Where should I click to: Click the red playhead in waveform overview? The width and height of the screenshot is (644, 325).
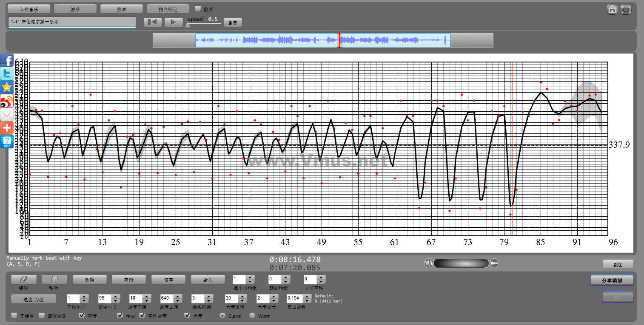coord(339,40)
